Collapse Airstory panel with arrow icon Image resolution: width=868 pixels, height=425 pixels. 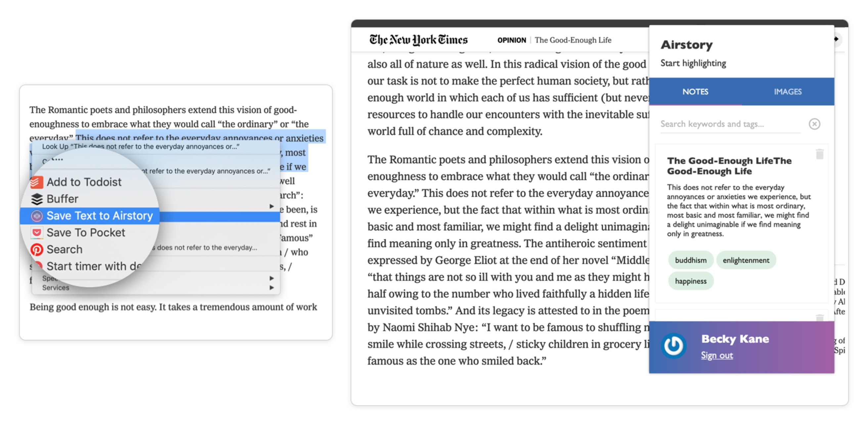pos(837,39)
